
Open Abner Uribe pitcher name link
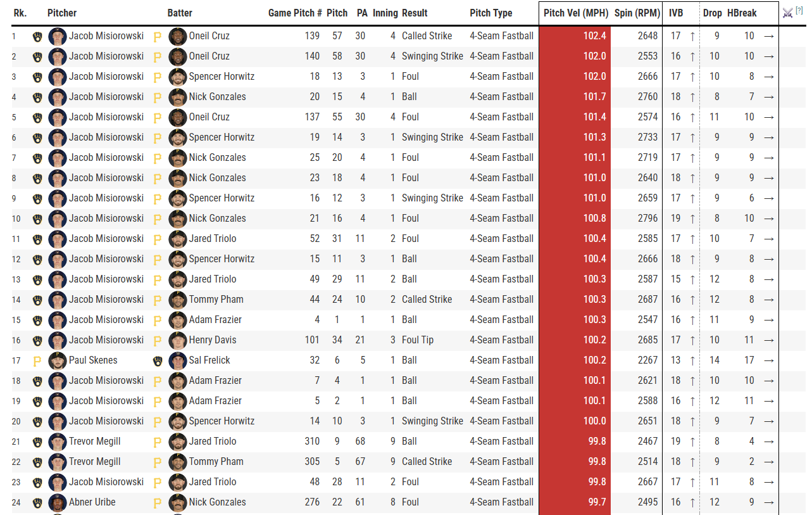pos(92,502)
